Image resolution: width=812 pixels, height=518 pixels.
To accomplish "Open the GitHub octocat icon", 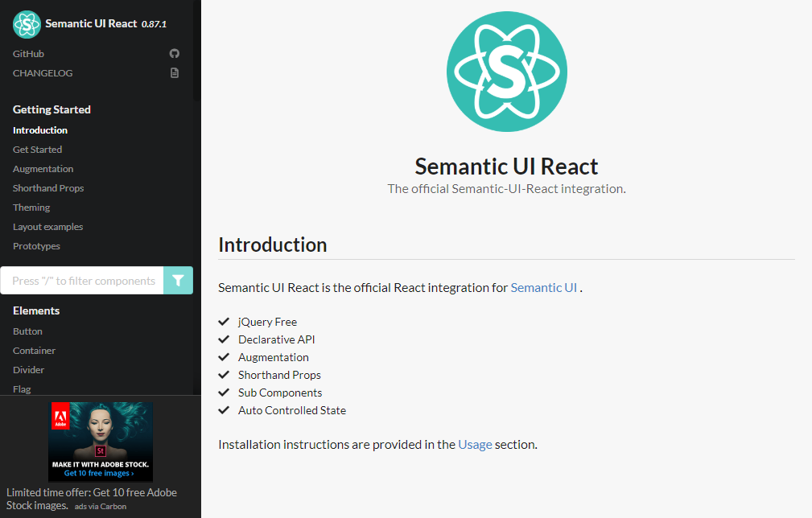I will [x=175, y=53].
